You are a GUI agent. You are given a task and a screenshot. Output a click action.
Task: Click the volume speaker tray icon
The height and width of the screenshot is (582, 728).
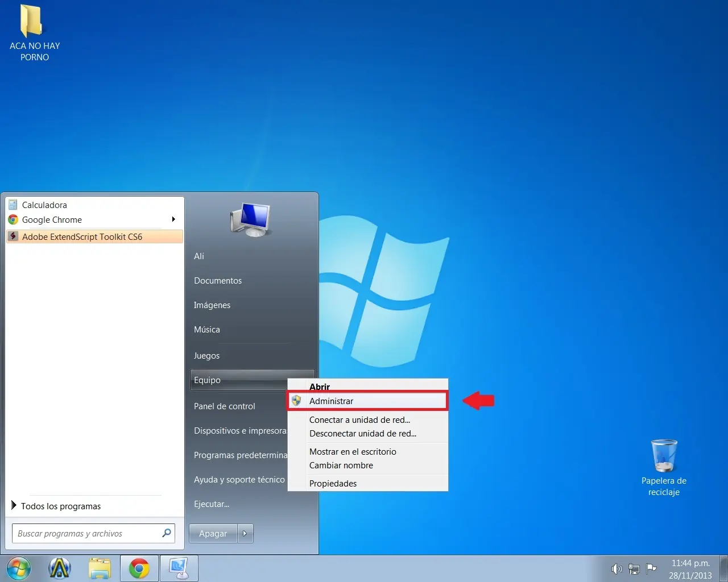617,568
